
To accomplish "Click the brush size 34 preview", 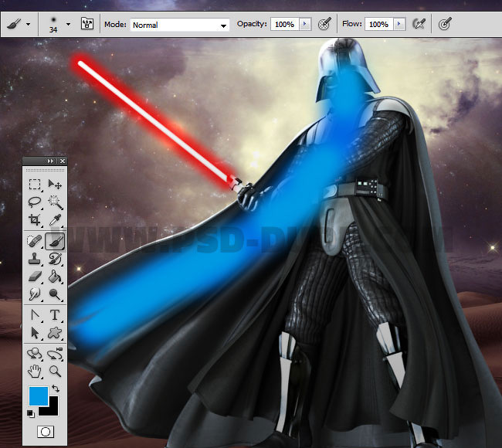I will [53, 25].
